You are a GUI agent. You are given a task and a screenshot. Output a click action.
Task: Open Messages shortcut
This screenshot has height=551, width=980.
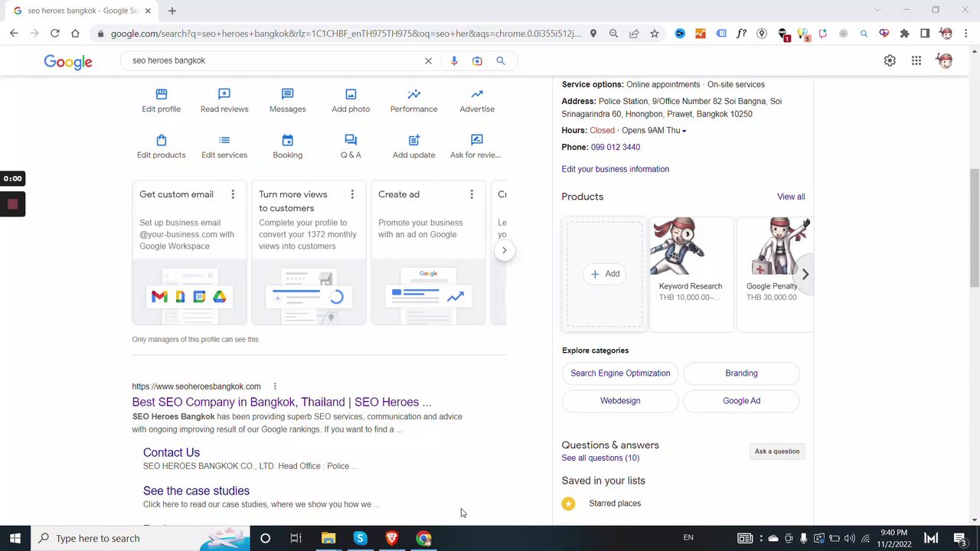[287, 100]
